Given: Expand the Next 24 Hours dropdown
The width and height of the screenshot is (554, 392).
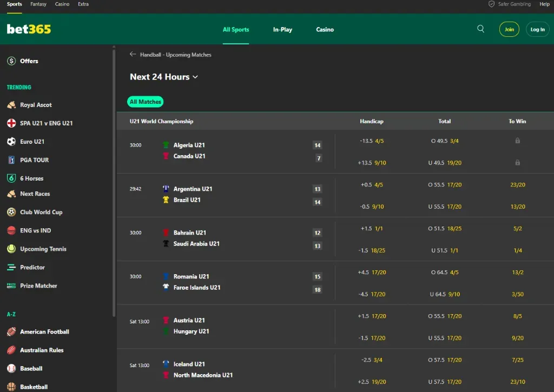Looking at the screenshot, I should 164,77.
